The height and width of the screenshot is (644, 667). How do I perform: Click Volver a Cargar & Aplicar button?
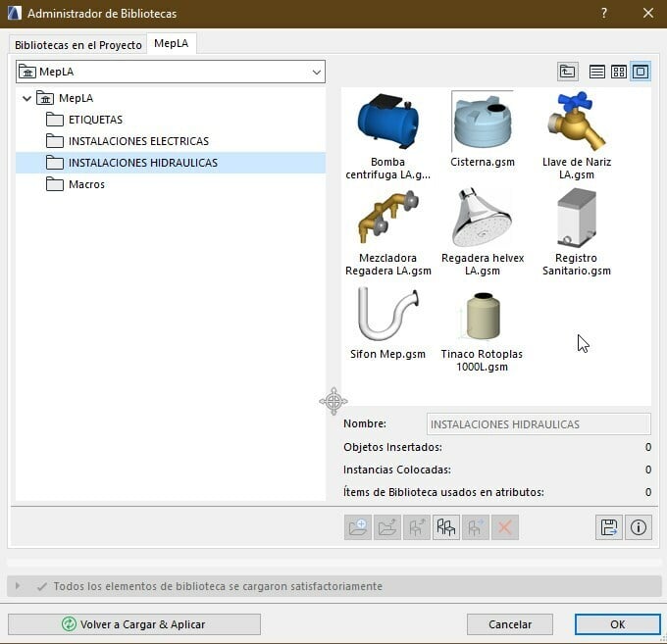click(x=134, y=624)
